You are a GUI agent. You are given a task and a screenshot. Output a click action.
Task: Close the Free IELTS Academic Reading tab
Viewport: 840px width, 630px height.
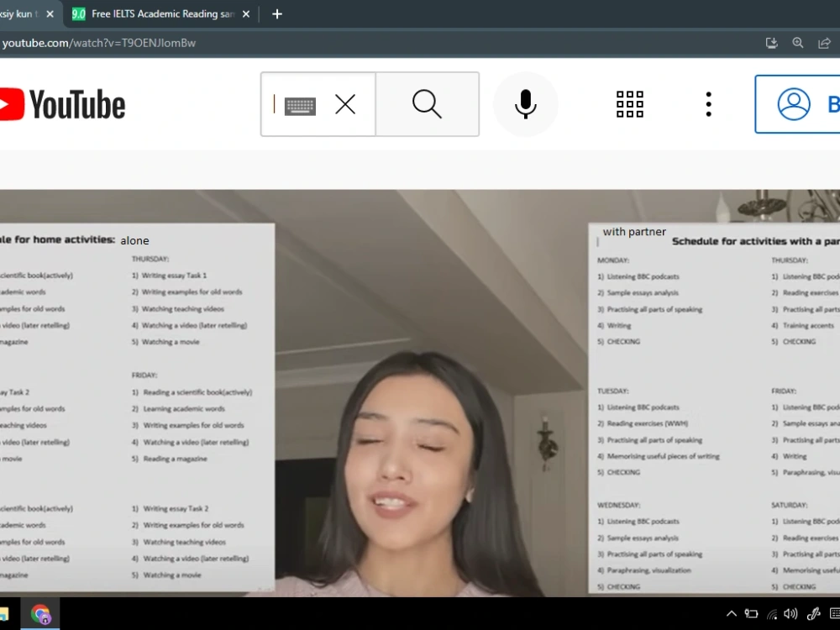point(246,14)
